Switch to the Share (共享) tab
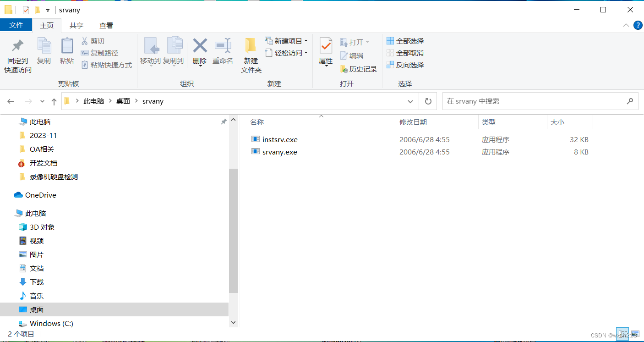The height and width of the screenshot is (342, 644). [x=76, y=26]
